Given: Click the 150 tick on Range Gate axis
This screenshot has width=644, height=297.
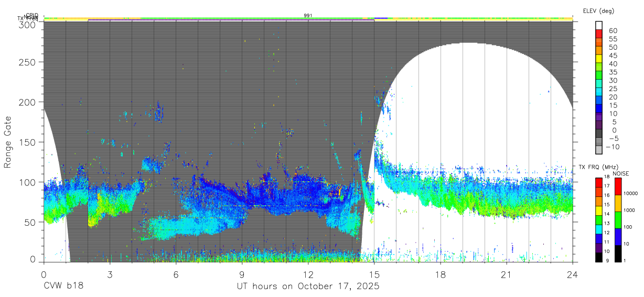Looking at the screenshot, I should point(27,142).
